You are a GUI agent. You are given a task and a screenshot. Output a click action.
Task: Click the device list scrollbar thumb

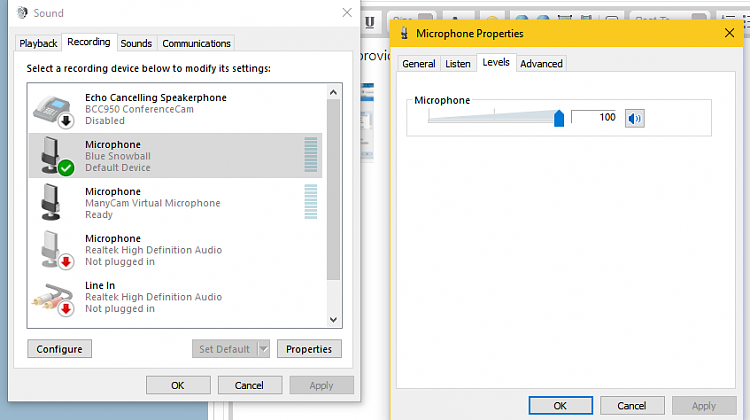coord(333,189)
